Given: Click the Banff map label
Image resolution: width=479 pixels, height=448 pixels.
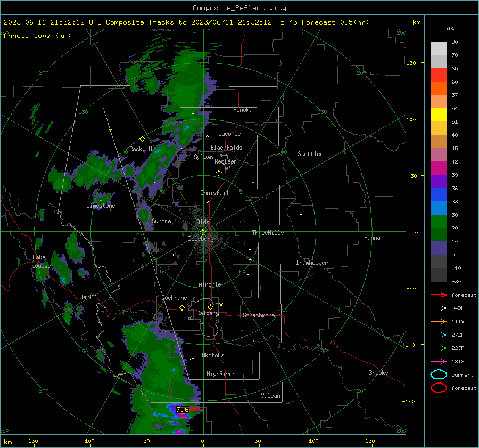Looking at the screenshot, I should 88,297.
